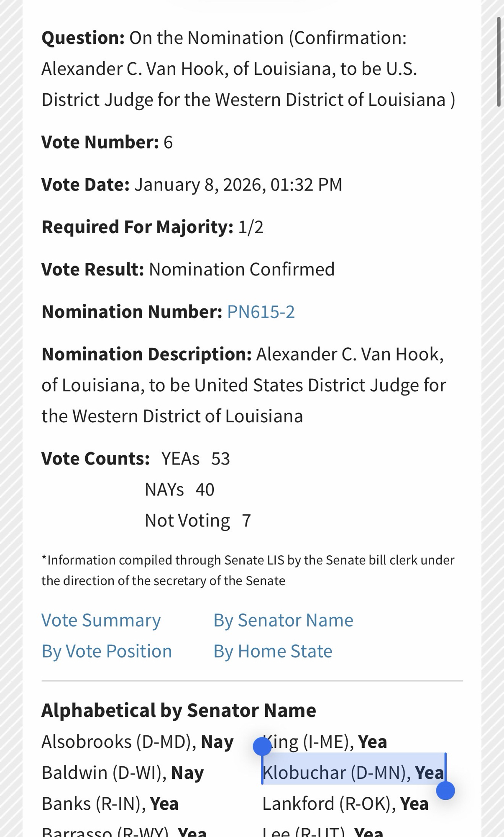504x837 pixels.
Task: Tap the NAYs 40 vote count
Action: [x=179, y=490]
